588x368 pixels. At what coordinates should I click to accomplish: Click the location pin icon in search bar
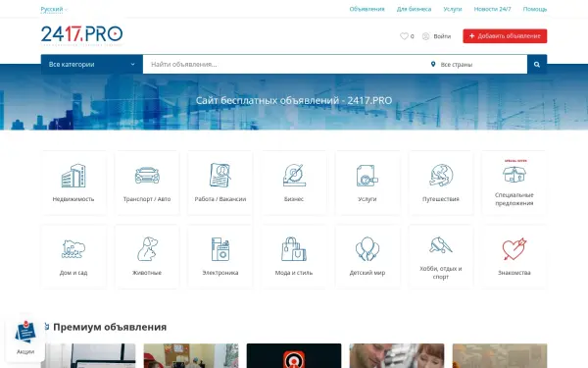(433, 64)
